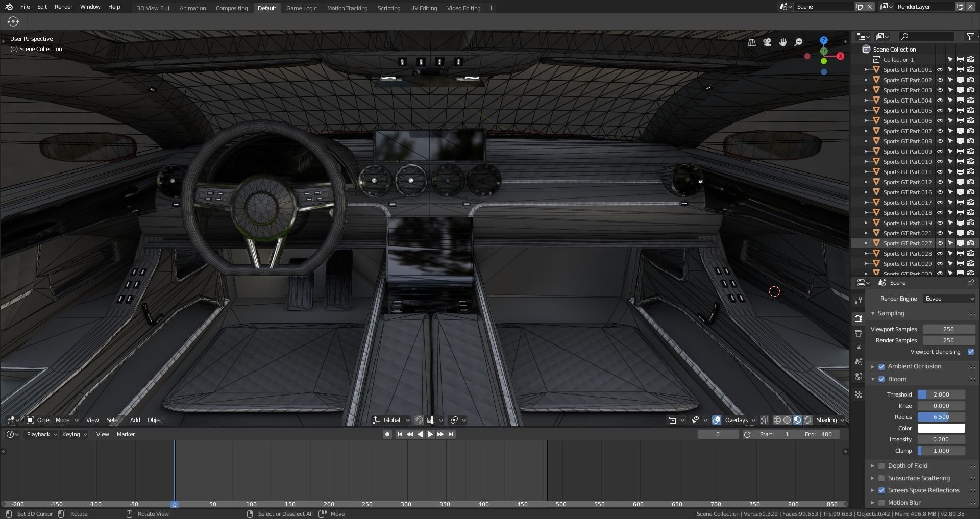Adjust the Bloom Threshold slider
The image size is (980, 519).
[x=941, y=394]
